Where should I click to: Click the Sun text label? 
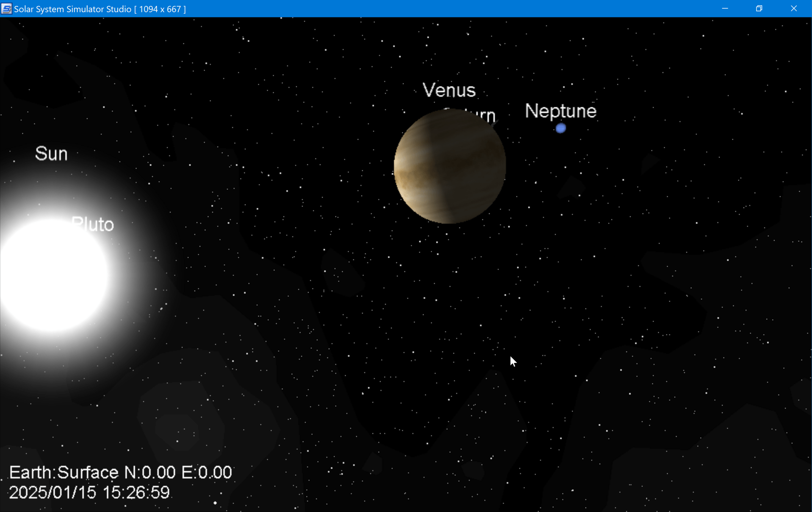[52, 154]
